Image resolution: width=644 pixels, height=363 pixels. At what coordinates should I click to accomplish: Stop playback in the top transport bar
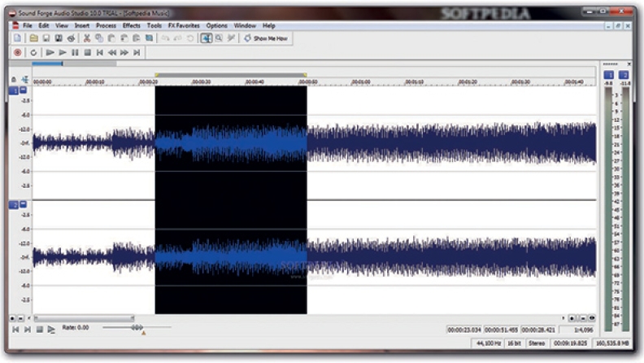coord(87,53)
